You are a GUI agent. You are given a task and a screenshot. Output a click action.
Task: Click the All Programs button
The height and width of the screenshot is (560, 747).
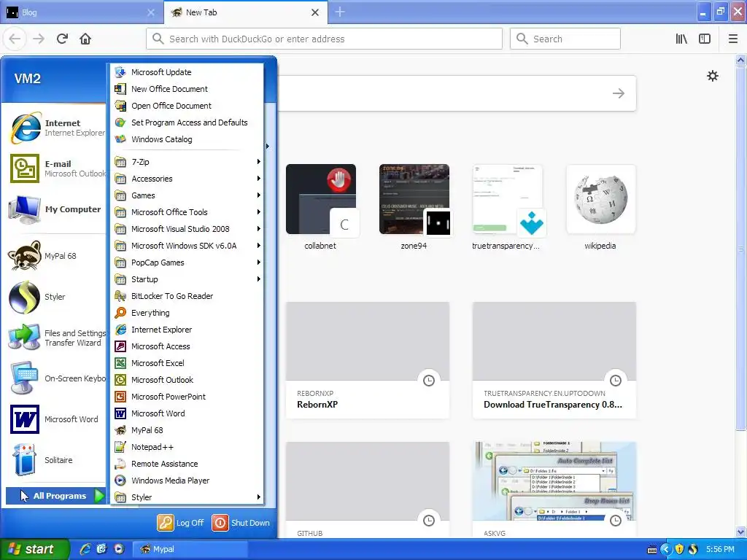tap(55, 496)
